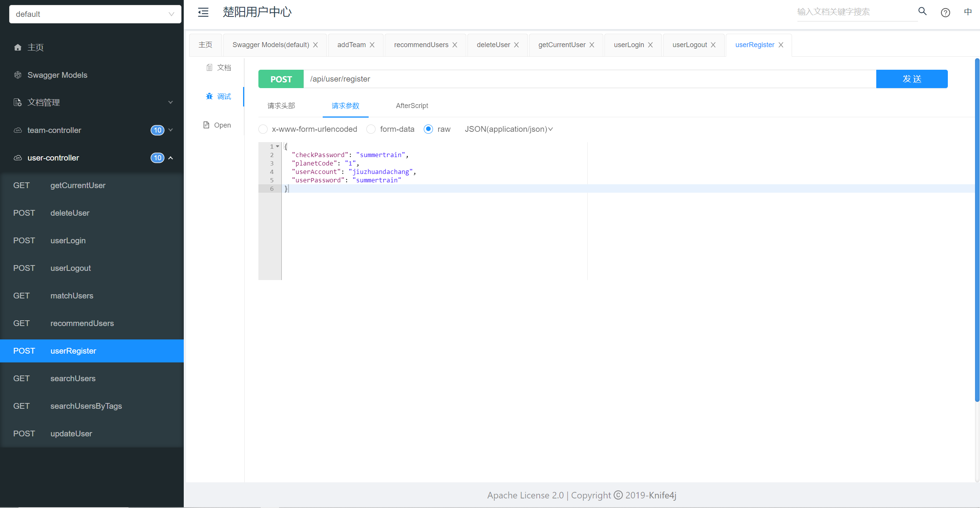Screen dimensions: 980x508
Task: Open the default group dropdown
Action: pyautogui.click(x=95, y=14)
